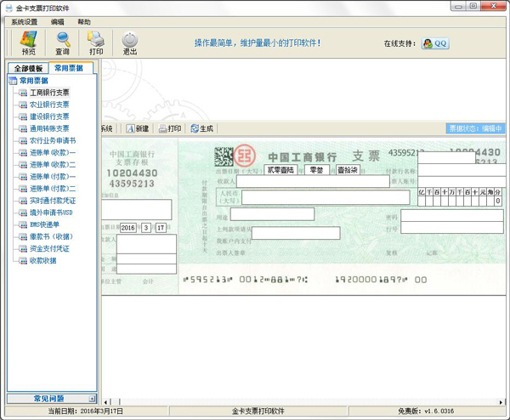
Task: Click the 收款人 payee field on cheque
Action: click(x=313, y=181)
